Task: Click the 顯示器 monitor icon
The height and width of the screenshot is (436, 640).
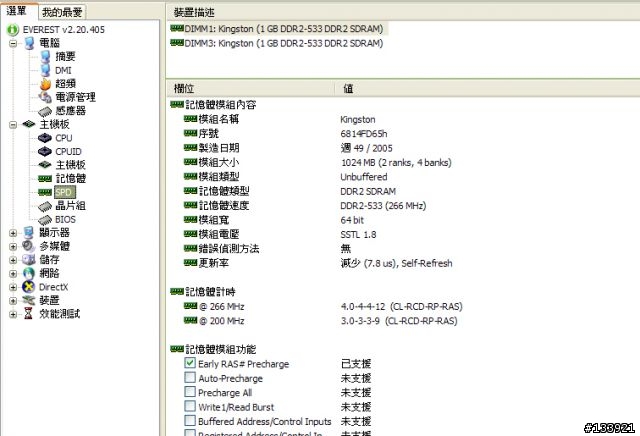Action: 29,233
